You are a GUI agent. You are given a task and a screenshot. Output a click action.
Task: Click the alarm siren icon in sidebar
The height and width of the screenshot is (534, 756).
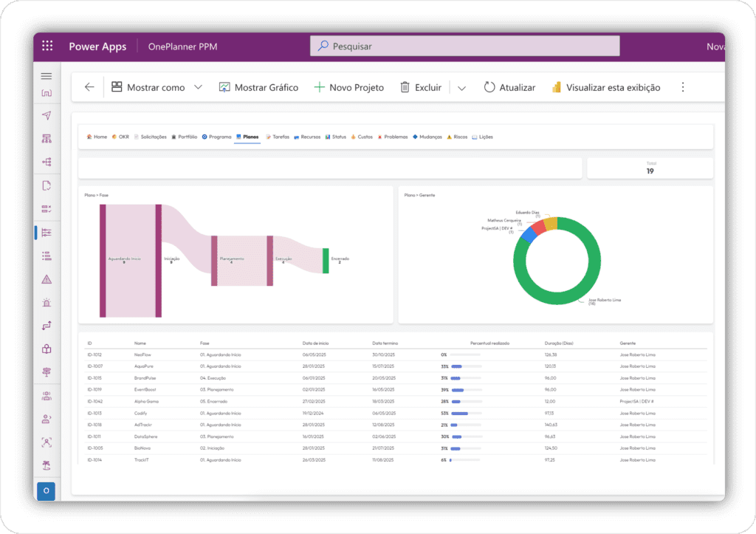click(47, 303)
